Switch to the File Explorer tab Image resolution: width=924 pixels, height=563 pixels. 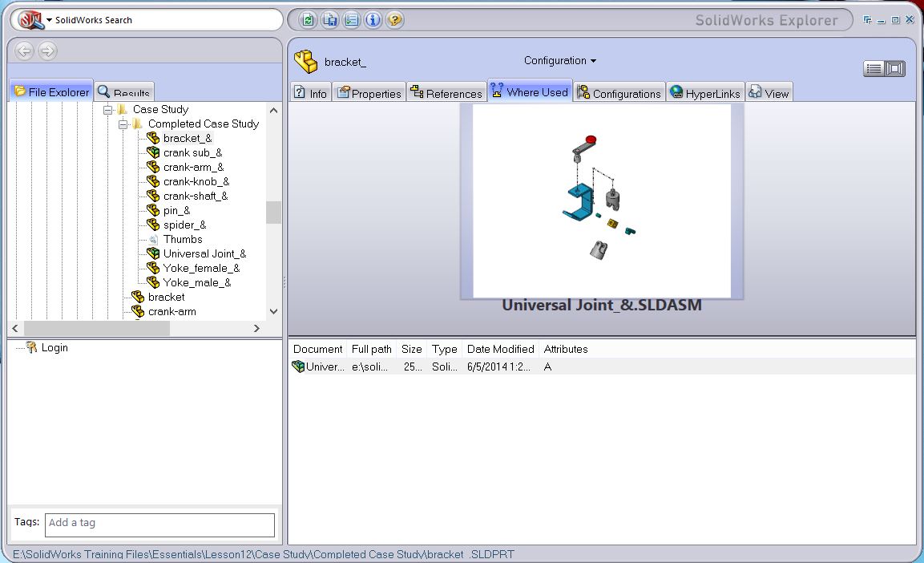(x=52, y=91)
